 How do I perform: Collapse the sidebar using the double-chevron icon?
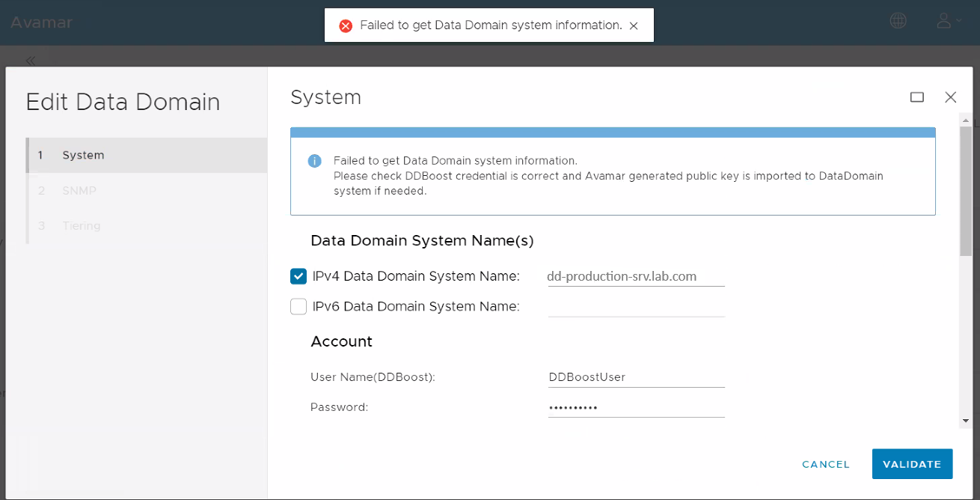pos(30,60)
